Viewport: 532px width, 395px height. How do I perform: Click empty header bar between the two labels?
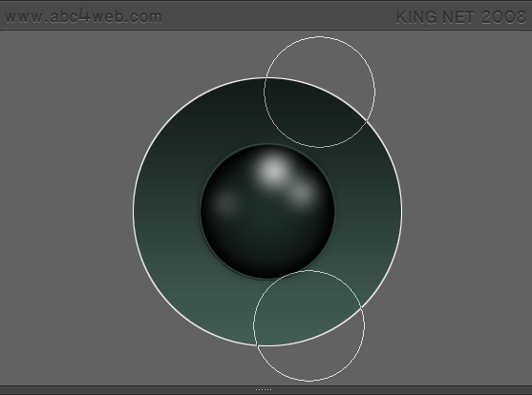[278, 16]
